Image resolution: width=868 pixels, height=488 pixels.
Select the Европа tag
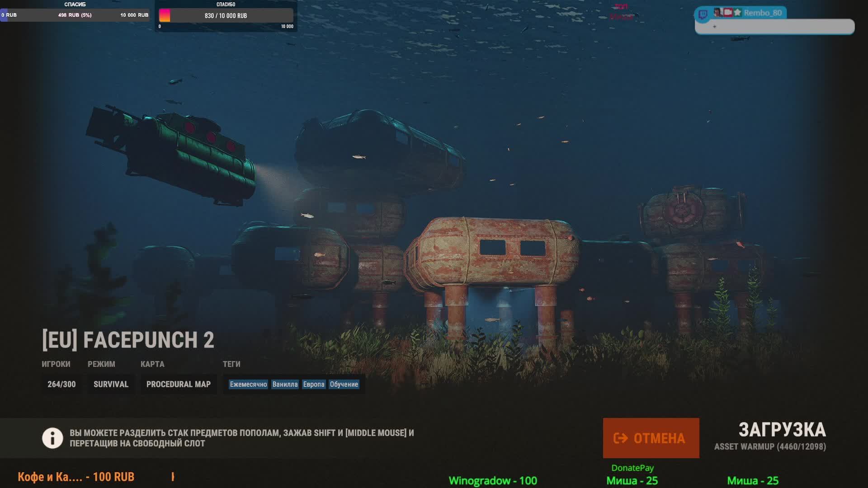click(314, 385)
